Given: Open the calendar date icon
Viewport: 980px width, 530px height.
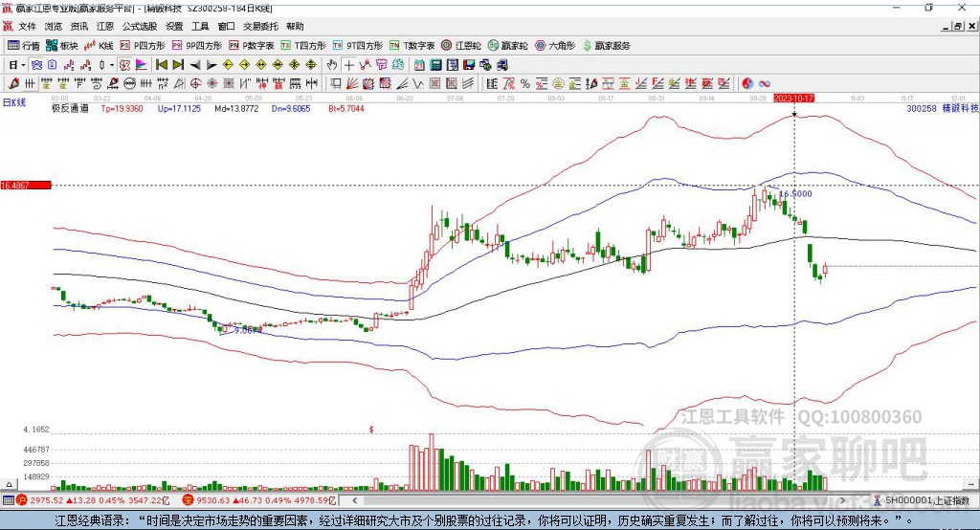Looking at the screenshot, I should pyautogui.click(x=419, y=65).
